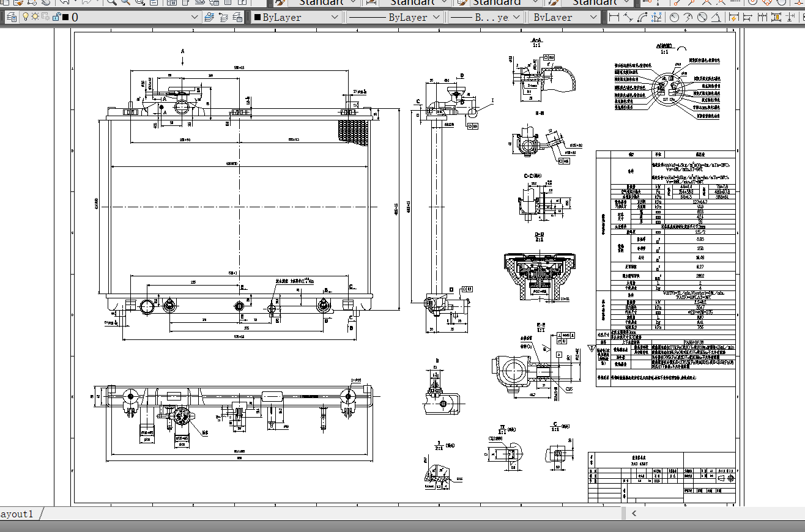
Task: Click the A-A section view label
Action: point(536,39)
